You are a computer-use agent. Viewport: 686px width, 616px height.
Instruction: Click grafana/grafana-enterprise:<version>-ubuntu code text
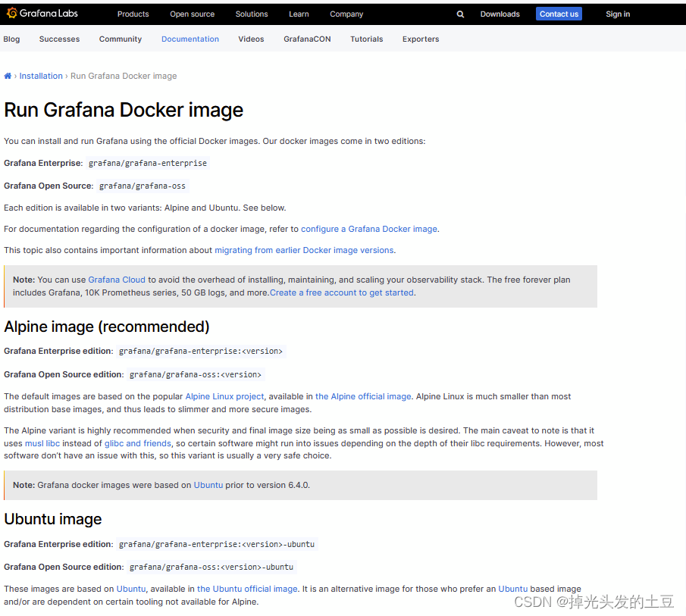(217, 544)
